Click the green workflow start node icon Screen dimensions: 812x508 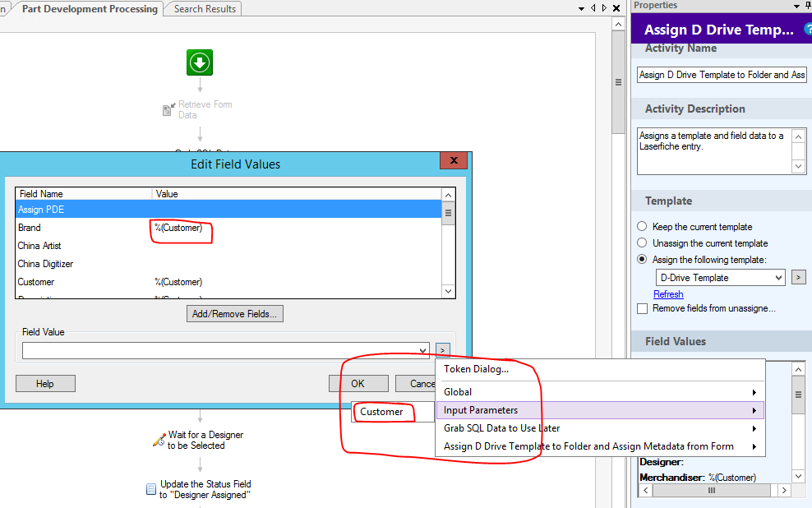click(x=200, y=62)
